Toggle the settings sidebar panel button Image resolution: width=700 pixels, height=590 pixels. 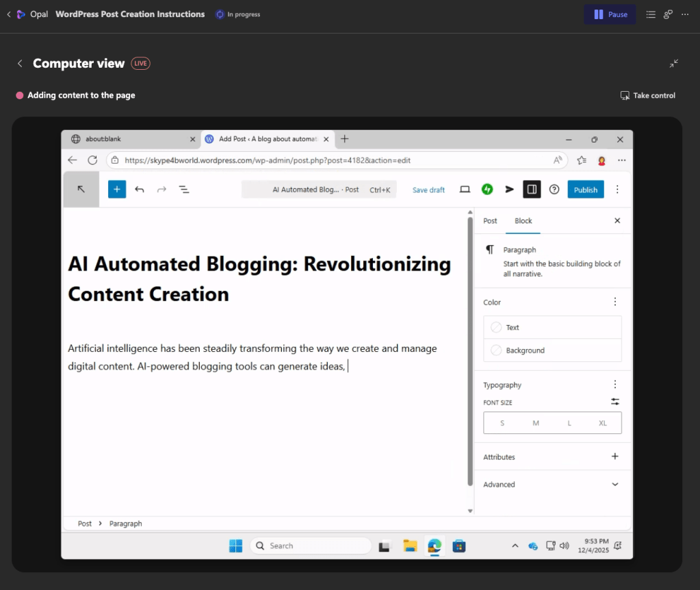tap(532, 190)
